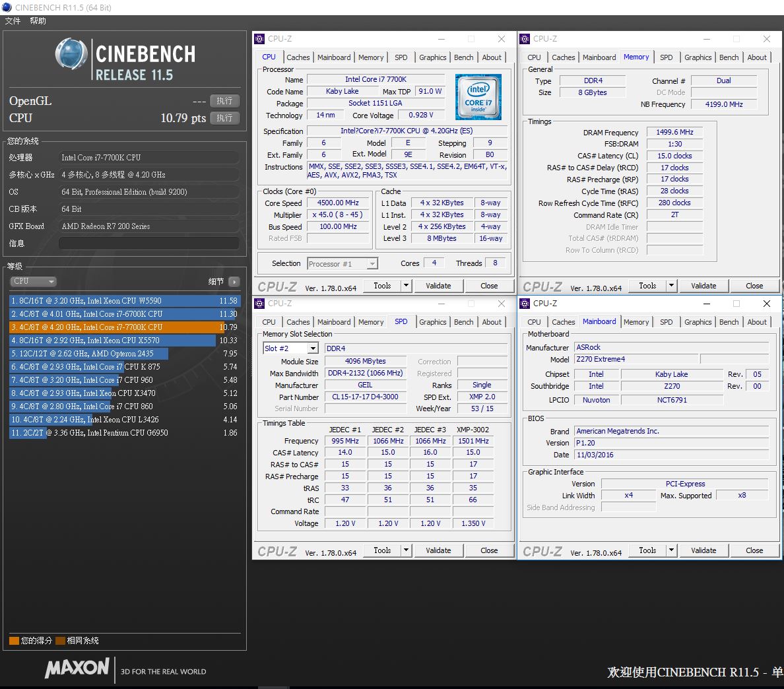Click Tools button in the Mainboard tab window
784x689 pixels.
[647, 550]
